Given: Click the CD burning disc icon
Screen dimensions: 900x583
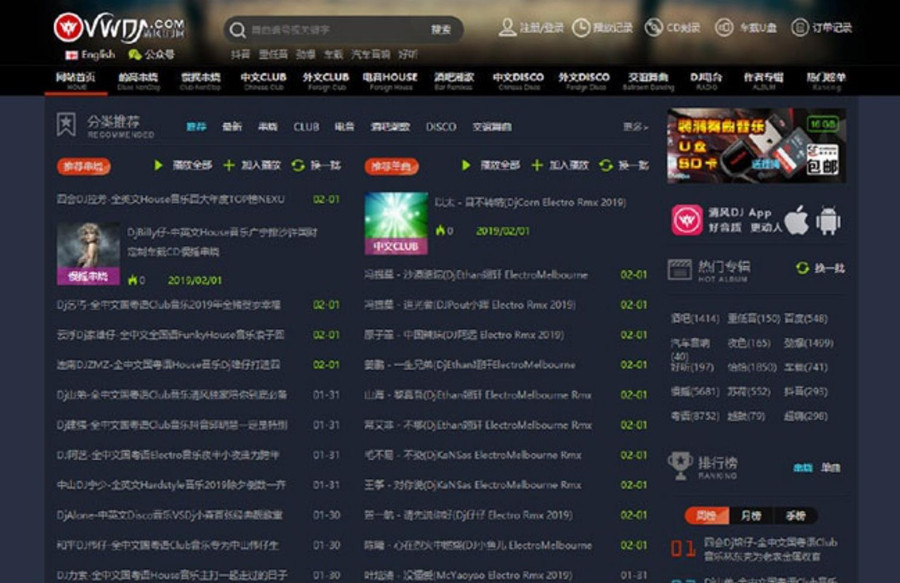Looking at the screenshot, I should coord(654,27).
